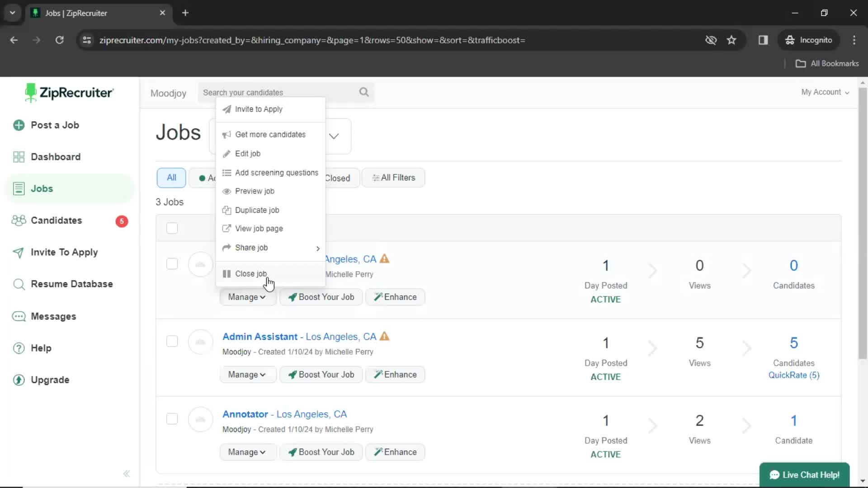Toggle checkbox for Annotator job listing

(172, 419)
